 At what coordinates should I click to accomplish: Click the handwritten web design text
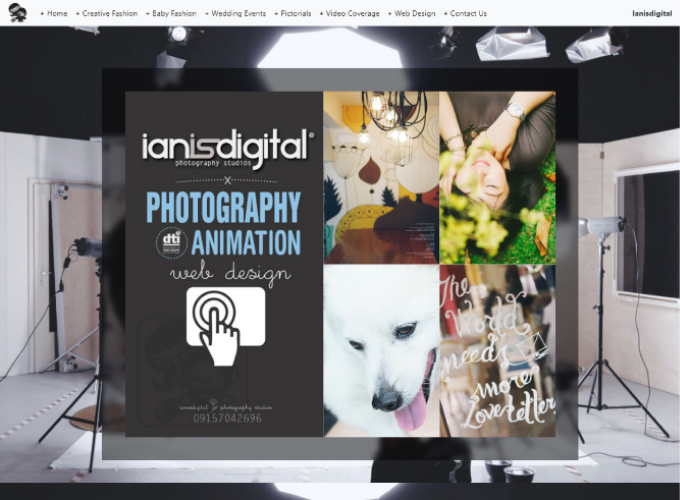[230, 272]
